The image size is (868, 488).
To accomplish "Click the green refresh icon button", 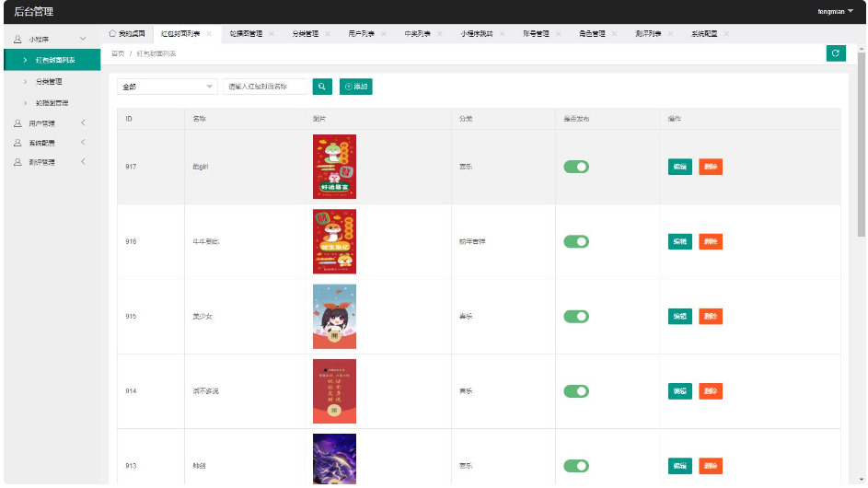I will coord(836,53).
